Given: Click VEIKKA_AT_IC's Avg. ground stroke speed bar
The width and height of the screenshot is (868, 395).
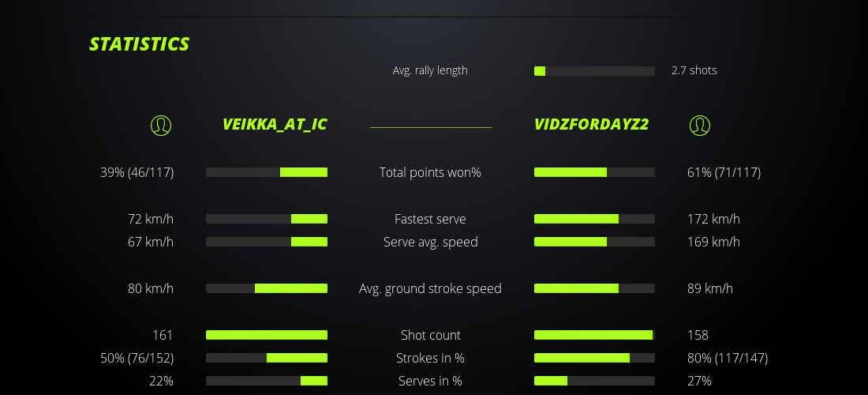Looking at the screenshot, I should [267, 288].
